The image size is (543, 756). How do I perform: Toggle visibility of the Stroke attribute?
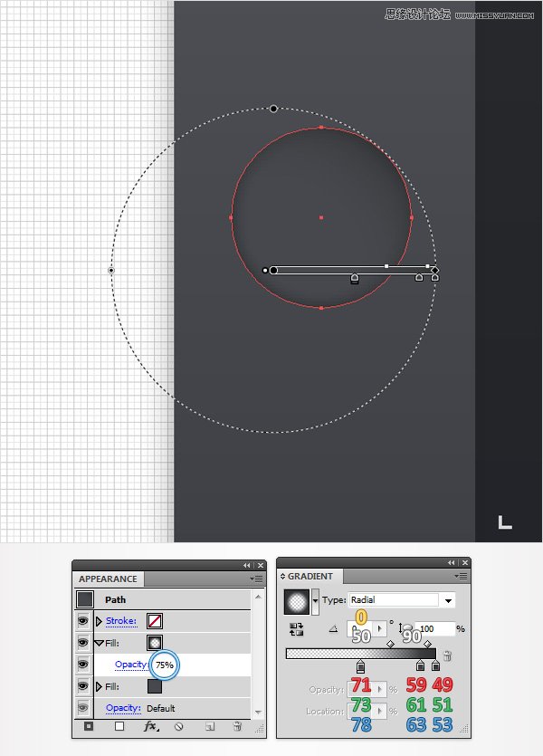pos(83,621)
